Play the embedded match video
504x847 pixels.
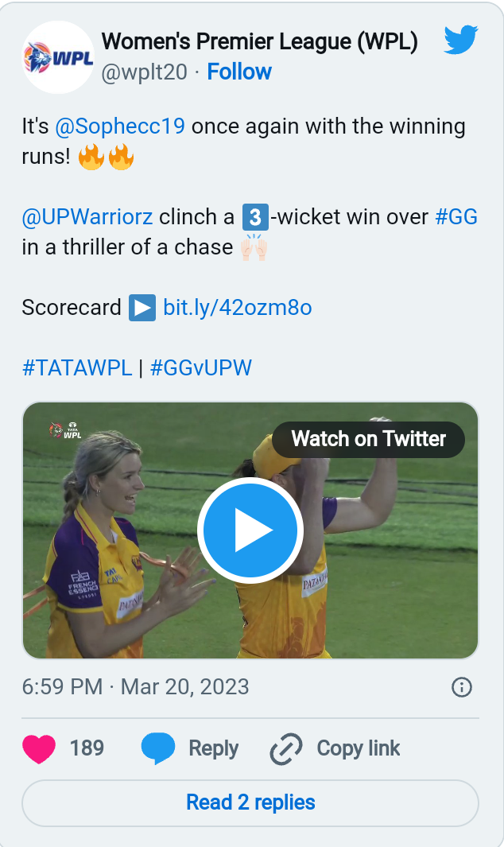[x=250, y=530]
